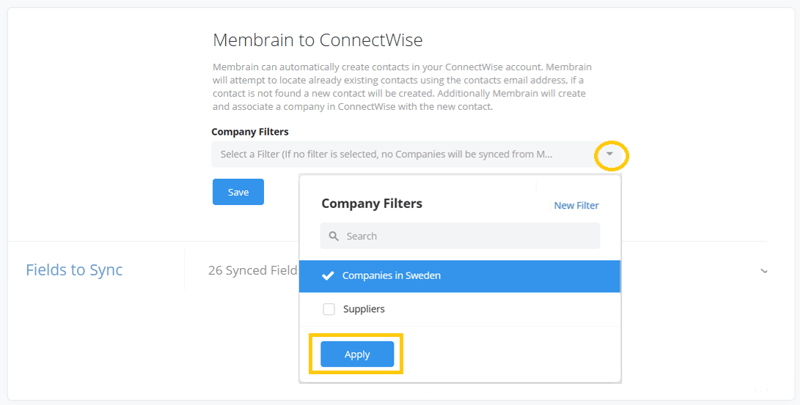The width and height of the screenshot is (800, 405).
Task: Select the Companies in Sweden label text
Action: click(391, 275)
